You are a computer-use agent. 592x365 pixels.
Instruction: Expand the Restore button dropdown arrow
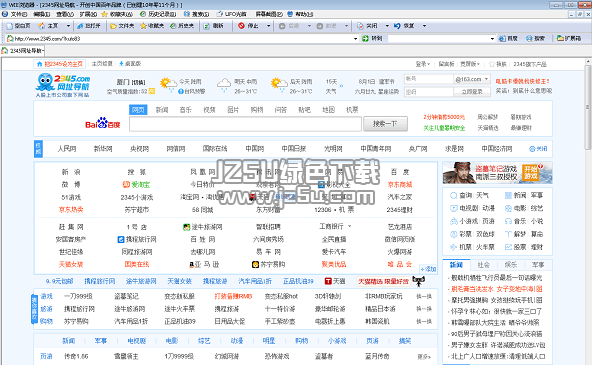pos(424,26)
